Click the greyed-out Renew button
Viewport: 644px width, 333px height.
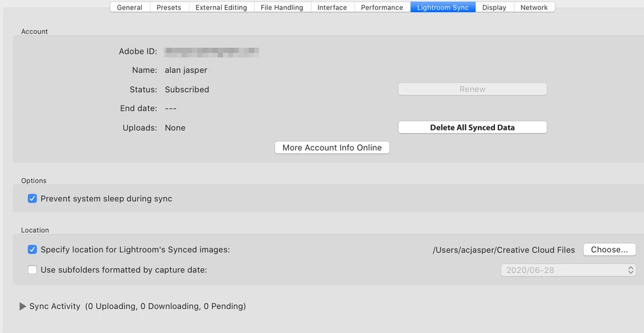pyautogui.click(x=473, y=89)
